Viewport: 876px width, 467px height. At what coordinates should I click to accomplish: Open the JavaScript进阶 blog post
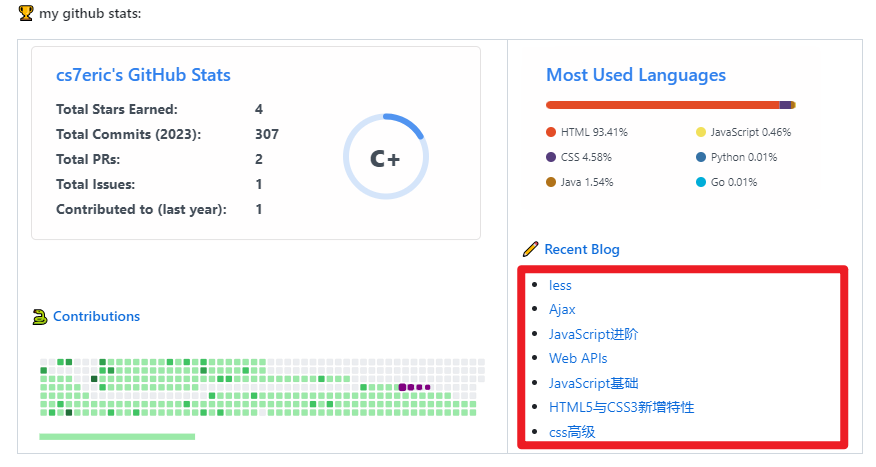tap(593, 334)
